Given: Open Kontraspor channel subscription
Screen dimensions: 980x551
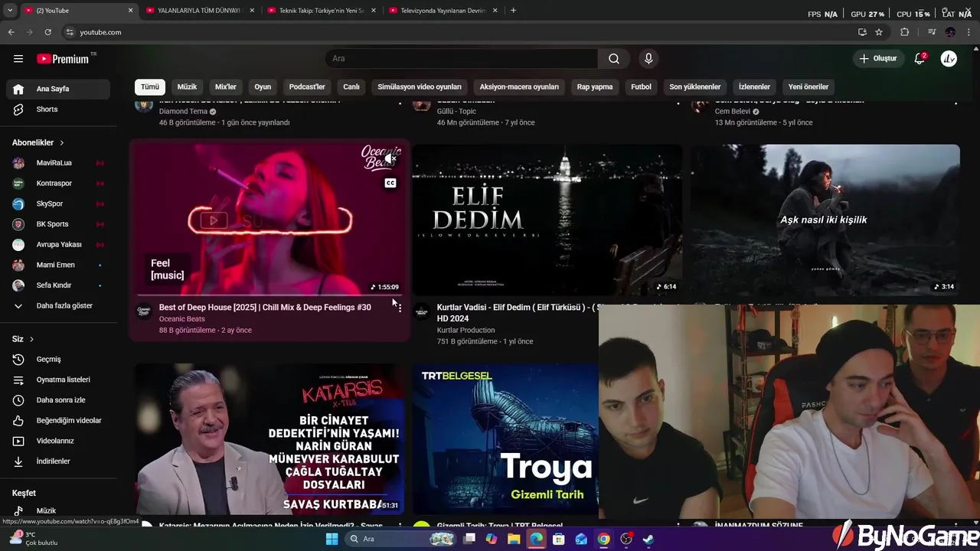Looking at the screenshot, I should [58, 184].
